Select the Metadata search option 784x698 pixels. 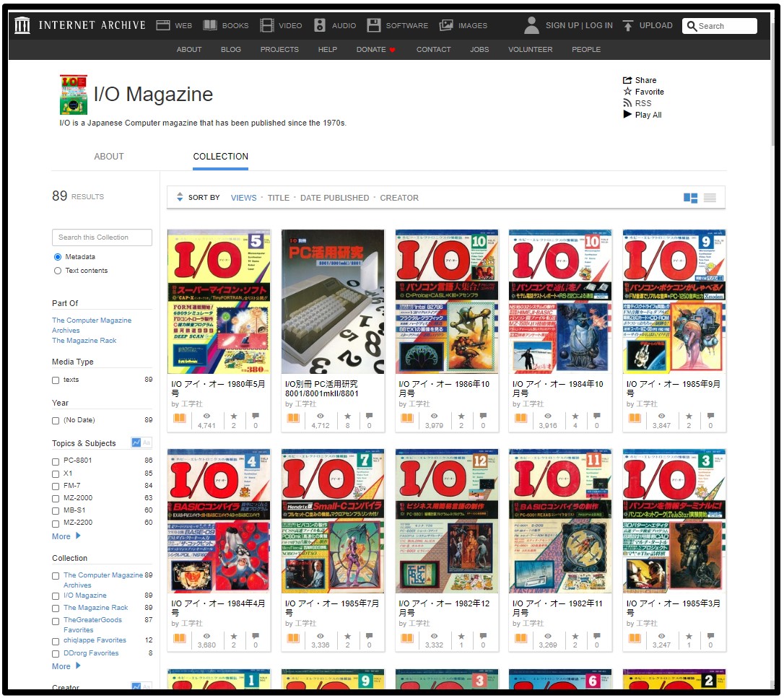tap(58, 257)
